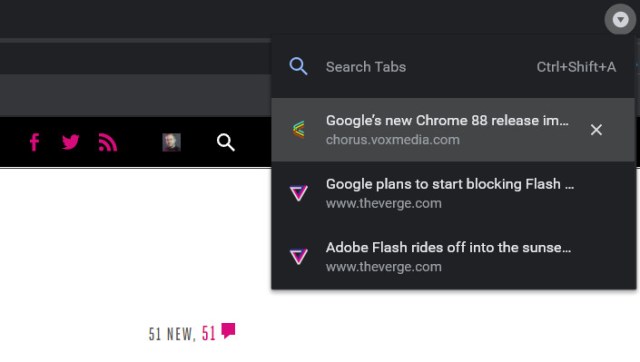Click the pink 51 comments count

coord(209,334)
